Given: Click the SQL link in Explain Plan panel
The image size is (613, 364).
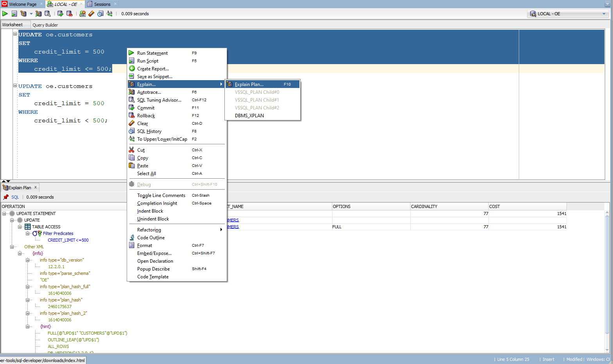Looking at the screenshot, I should [15, 197].
